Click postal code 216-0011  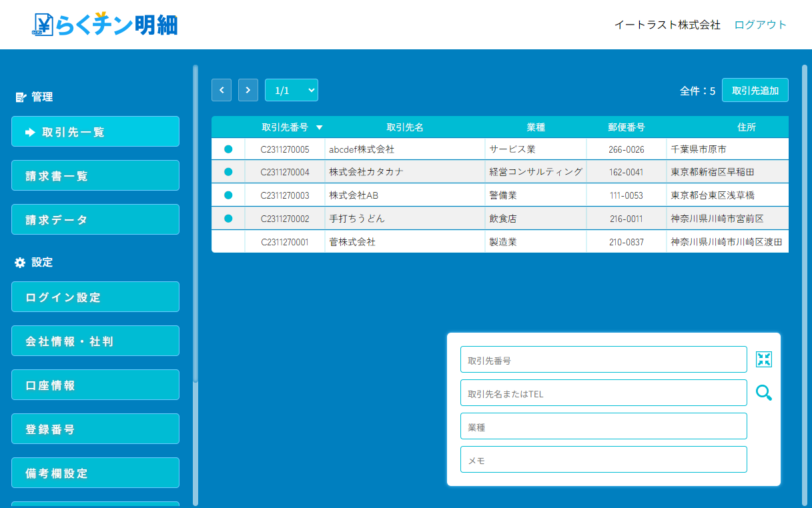(627, 218)
